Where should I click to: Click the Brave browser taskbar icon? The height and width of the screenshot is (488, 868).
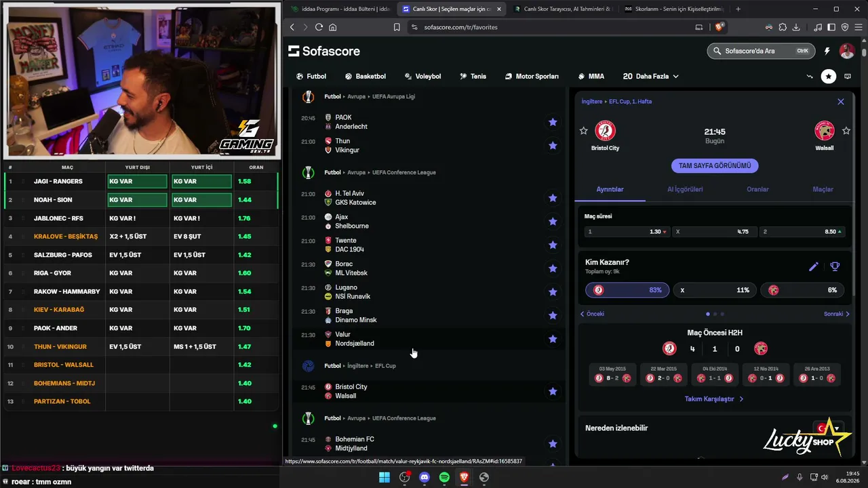pyautogui.click(x=464, y=477)
